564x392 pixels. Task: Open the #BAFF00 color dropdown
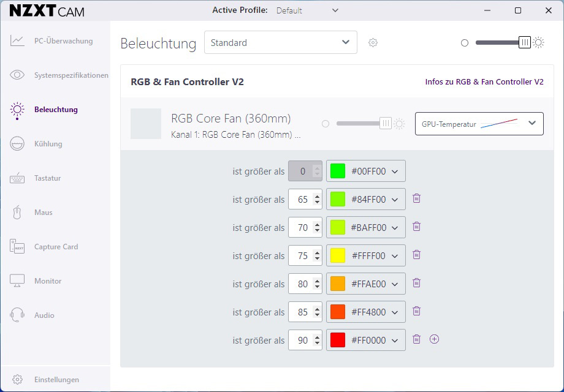point(366,227)
